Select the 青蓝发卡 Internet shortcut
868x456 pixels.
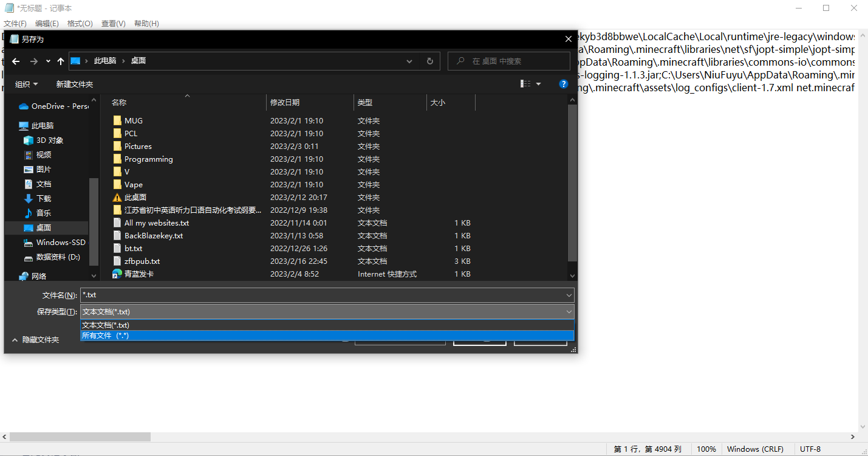click(138, 274)
